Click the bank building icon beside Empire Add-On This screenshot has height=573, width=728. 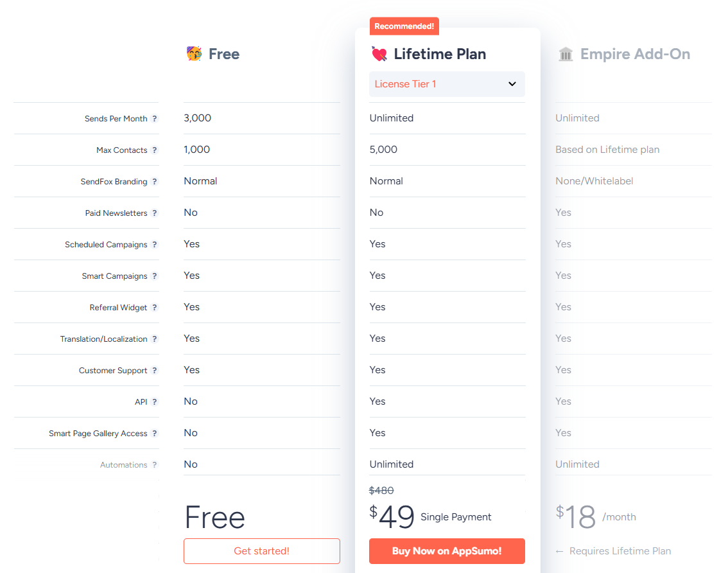pyautogui.click(x=566, y=54)
